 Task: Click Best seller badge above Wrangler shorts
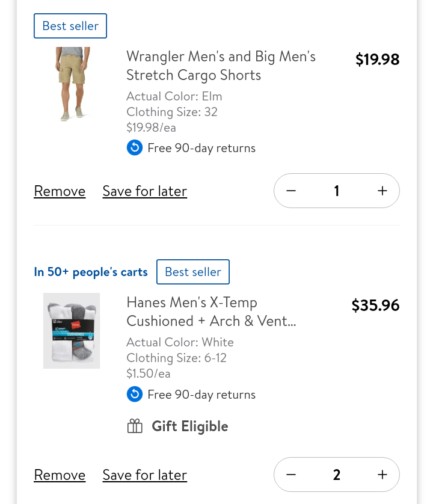coord(70,26)
